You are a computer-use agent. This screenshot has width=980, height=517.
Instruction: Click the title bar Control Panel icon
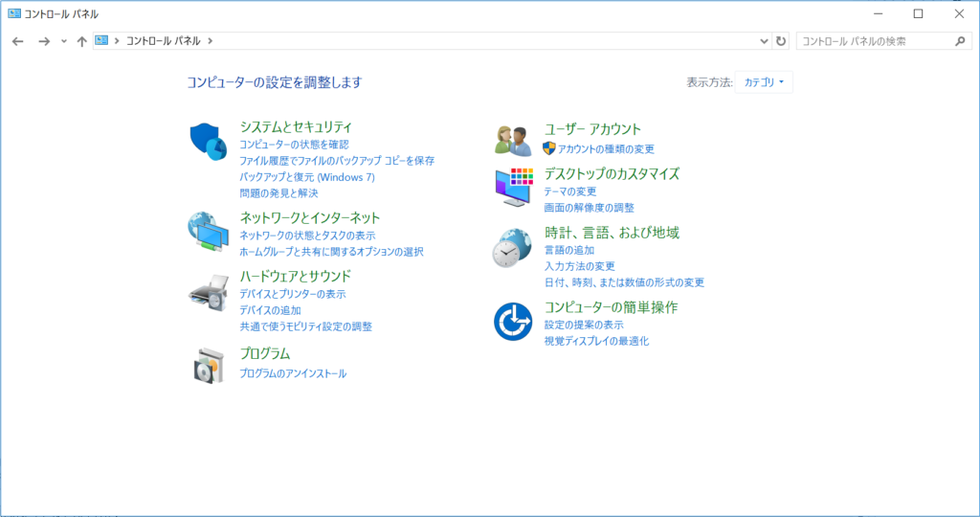(13, 13)
